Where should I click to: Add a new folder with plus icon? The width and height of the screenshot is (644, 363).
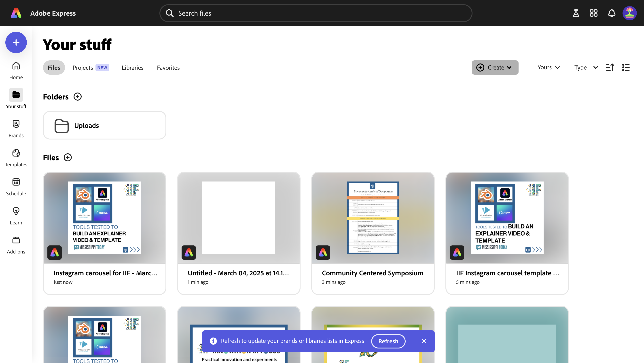click(78, 97)
